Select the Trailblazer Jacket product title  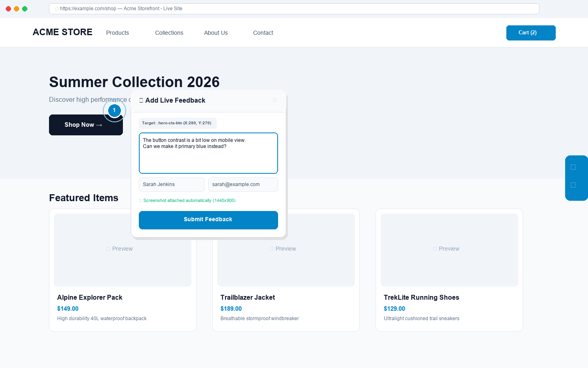point(248,298)
